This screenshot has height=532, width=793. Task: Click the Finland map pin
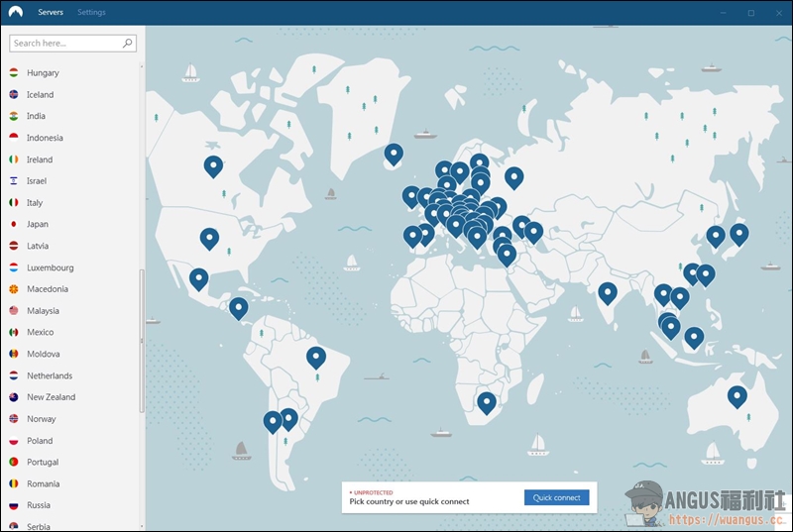pos(479,161)
